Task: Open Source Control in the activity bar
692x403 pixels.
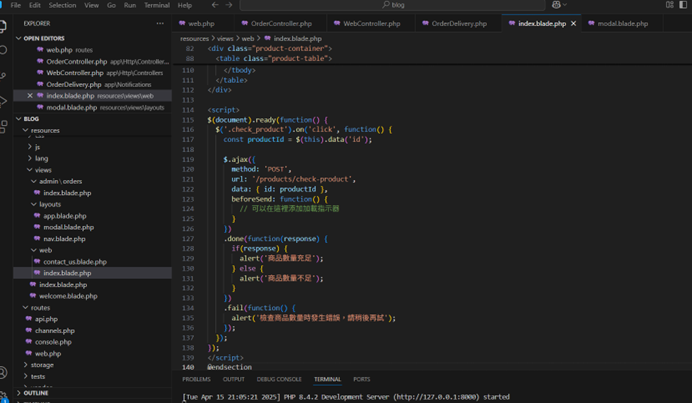Action: click(x=4, y=75)
